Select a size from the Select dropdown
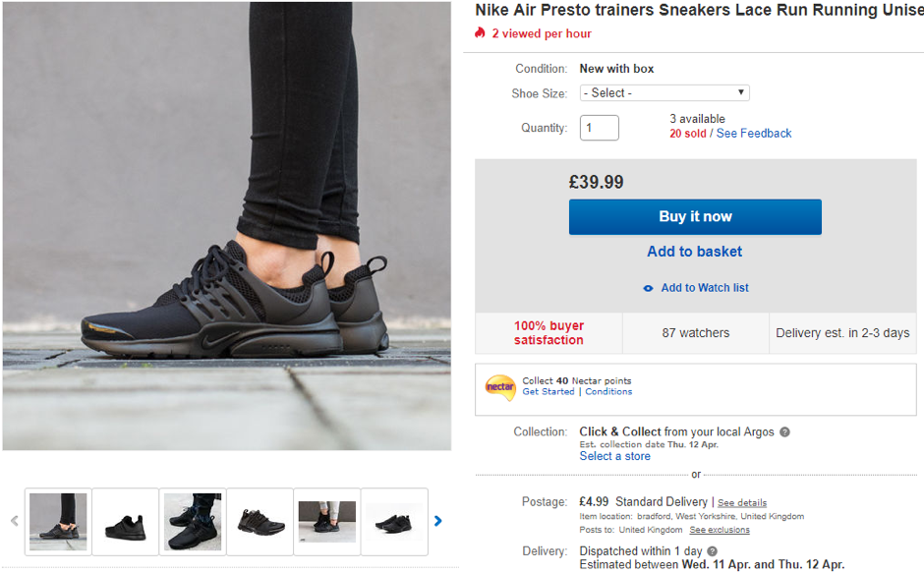Screen dimensions: 924x574 click(x=664, y=91)
